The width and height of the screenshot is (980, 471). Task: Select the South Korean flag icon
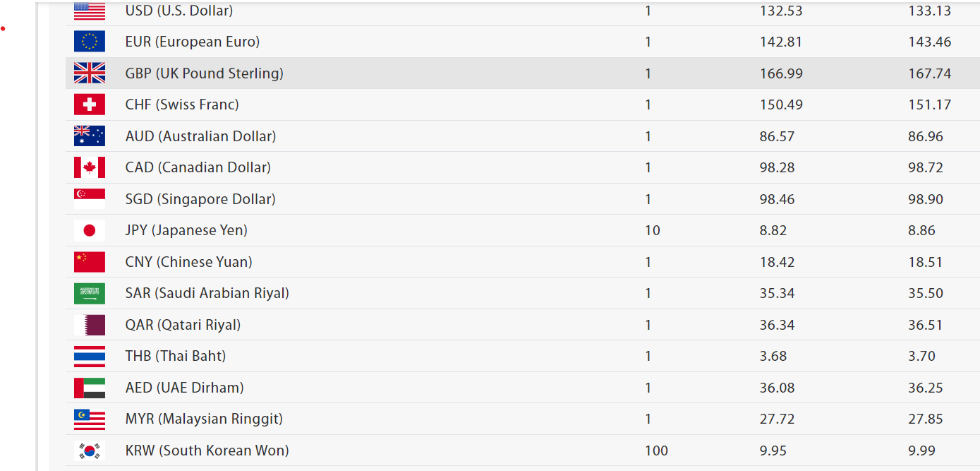click(x=90, y=451)
